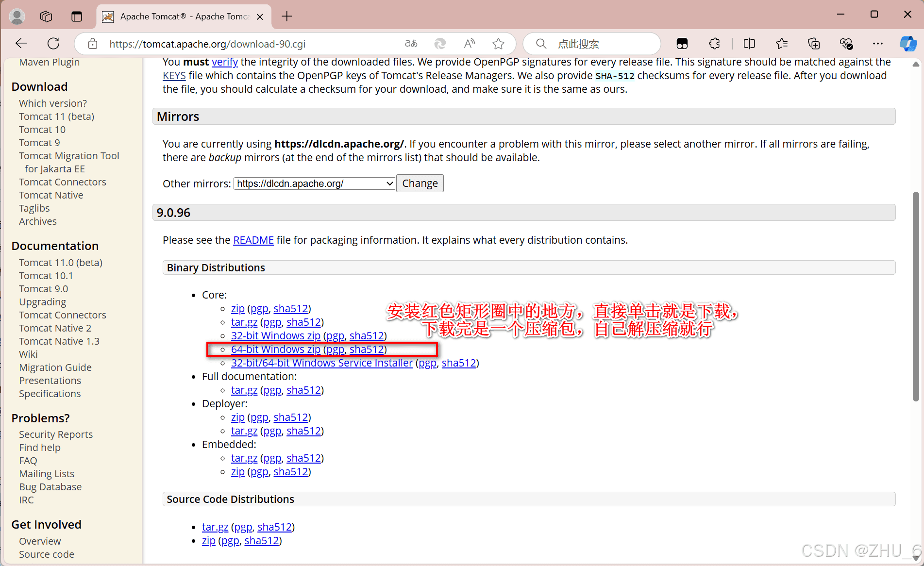
Task: Download the Core tar.gz link
Action: pyautogui.click(x=244, y=322)
